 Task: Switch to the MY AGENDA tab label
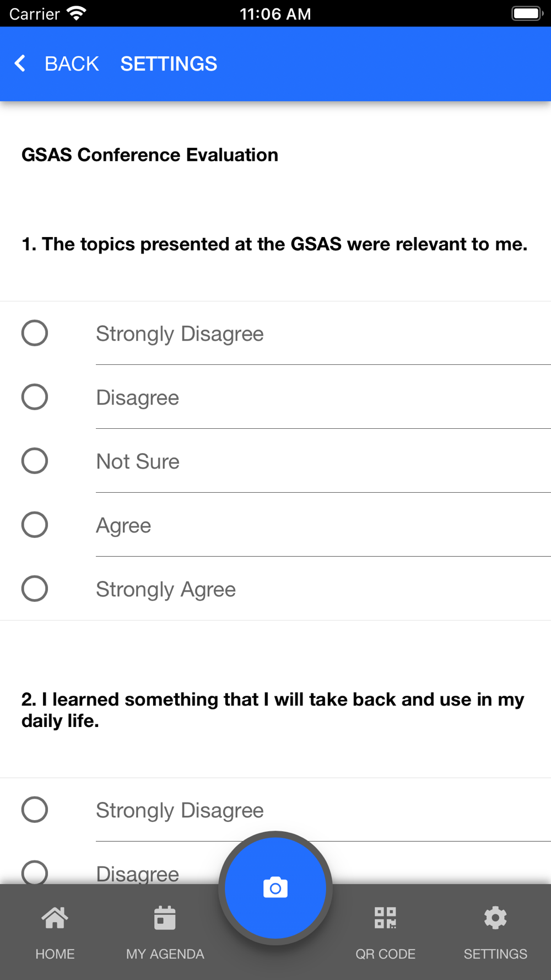point(165,954)
